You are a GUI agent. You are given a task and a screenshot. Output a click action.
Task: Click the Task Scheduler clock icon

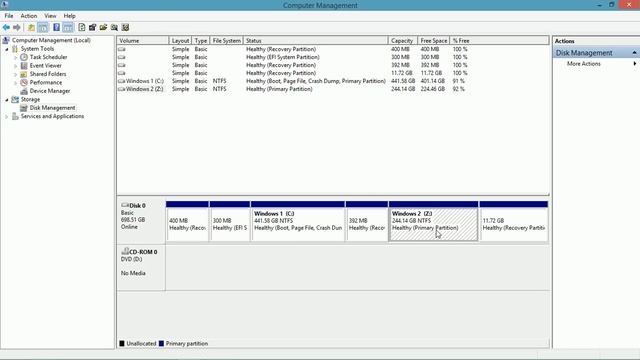24,57
